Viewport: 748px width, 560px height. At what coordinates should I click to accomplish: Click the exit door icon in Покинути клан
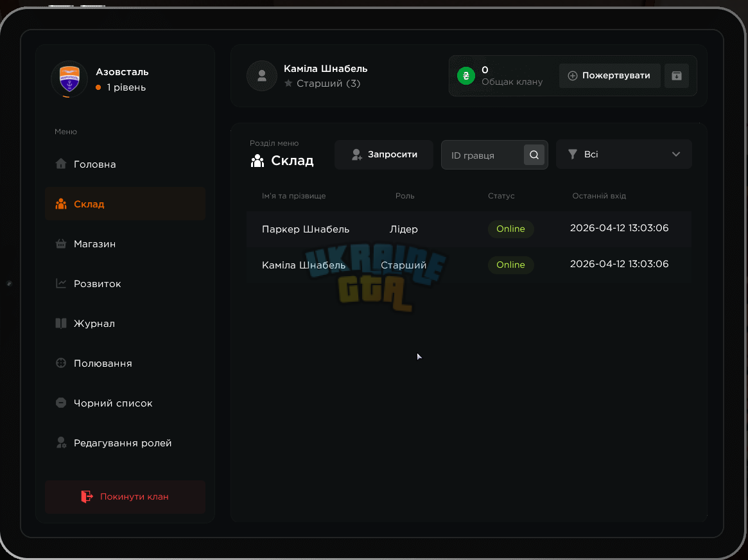point(87,496)
